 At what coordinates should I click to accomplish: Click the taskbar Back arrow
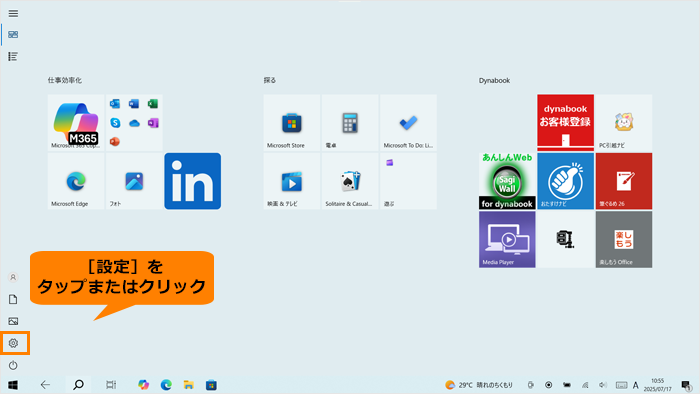tap(45, 385)
